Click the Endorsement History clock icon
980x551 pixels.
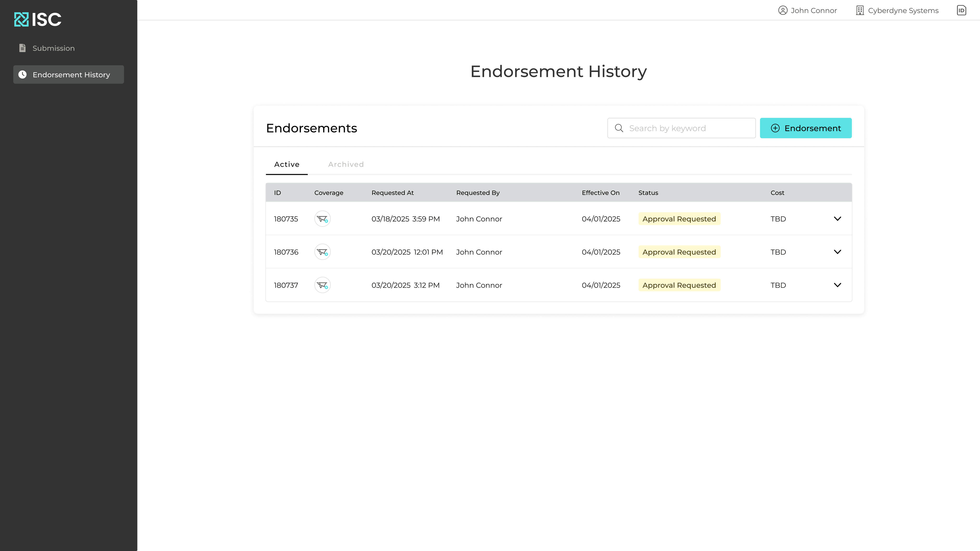pyautogui.click(x=22, y=75)
